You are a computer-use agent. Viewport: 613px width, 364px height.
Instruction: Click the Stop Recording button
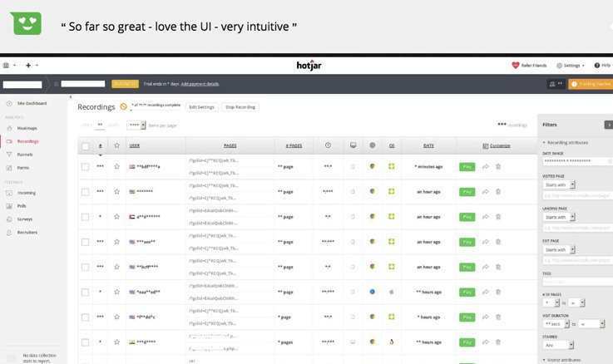tap(240, 107)
